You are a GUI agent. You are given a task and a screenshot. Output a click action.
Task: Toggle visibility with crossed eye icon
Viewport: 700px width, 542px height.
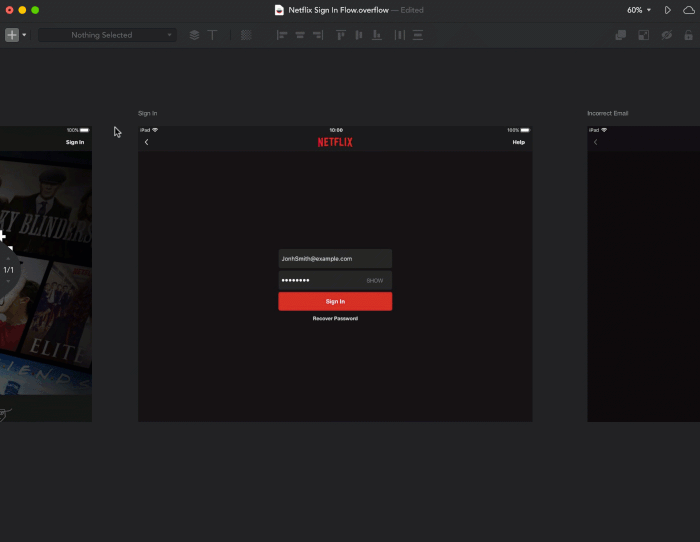click(x=667, y=35)
